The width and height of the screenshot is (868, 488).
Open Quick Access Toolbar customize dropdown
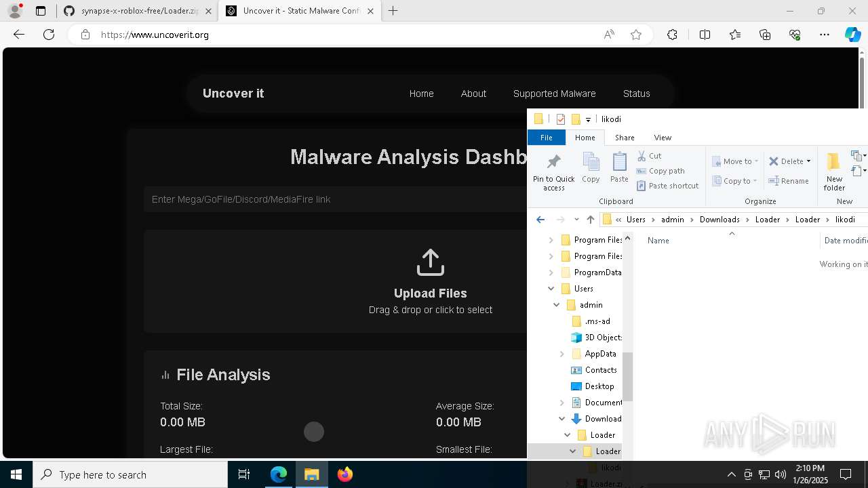point(588,119)
